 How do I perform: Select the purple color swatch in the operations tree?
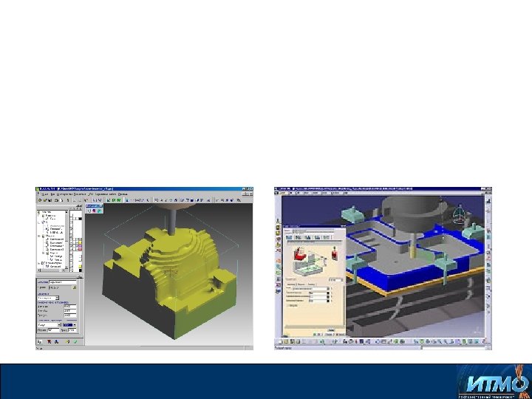(x=81, y=246)
